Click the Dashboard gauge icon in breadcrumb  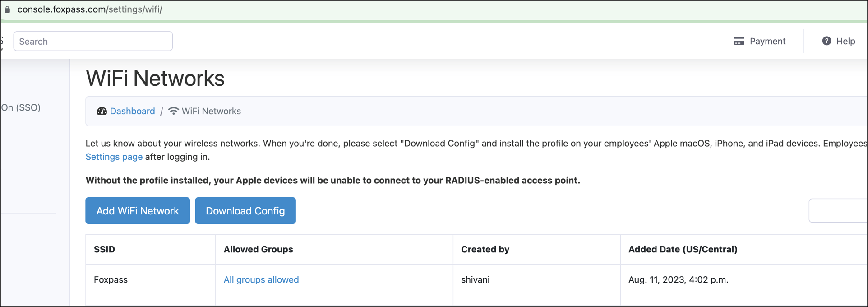tap(102, 111)
